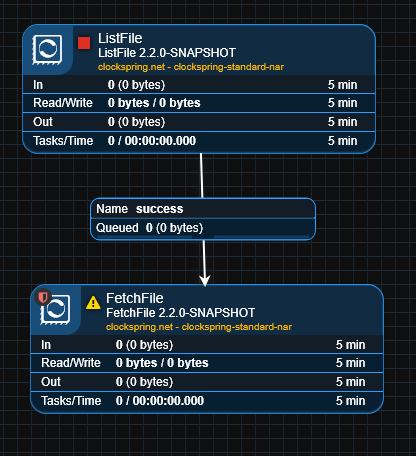
Task: Click the FetchFile 2.2.0-SNAPSHOT version text
Action: tap(180, 313)
